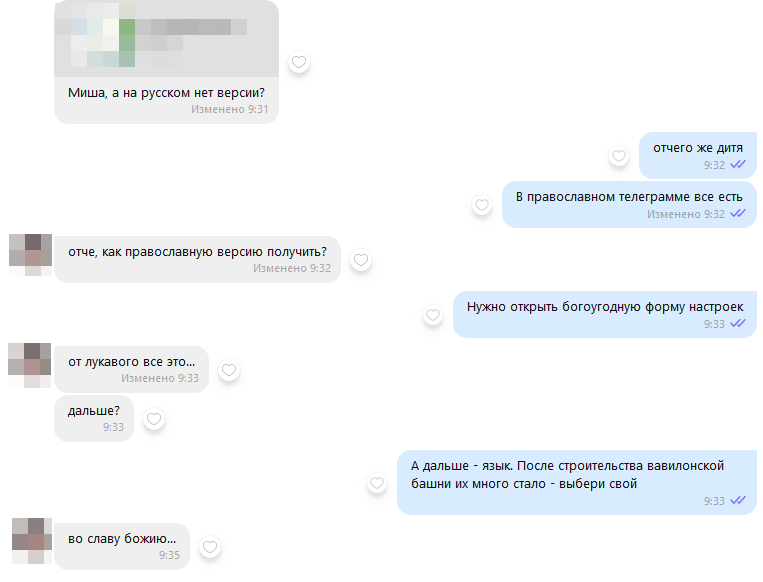Viewport: 763px width, 582px height.
Task: Tap heart next to 'В православном телеграмме все есть'
Action: (x=482, y=205)
